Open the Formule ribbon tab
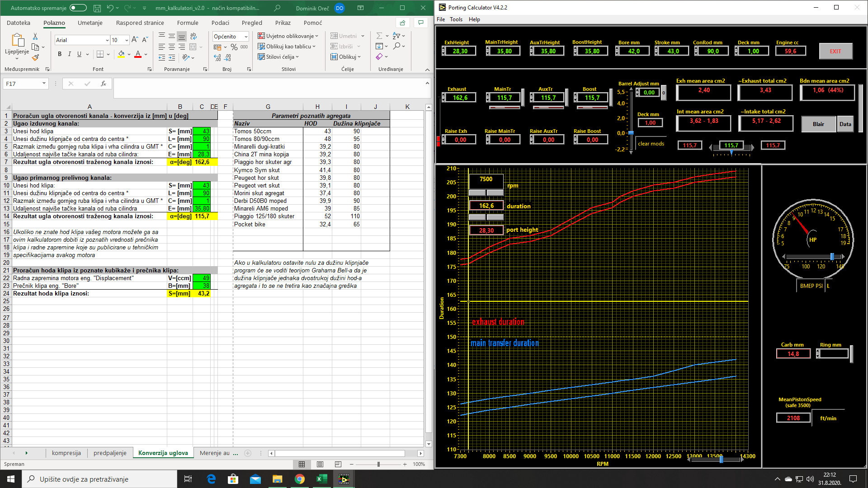Image resolution: width=868 pixels, height=488 pixels. (188, 23)
